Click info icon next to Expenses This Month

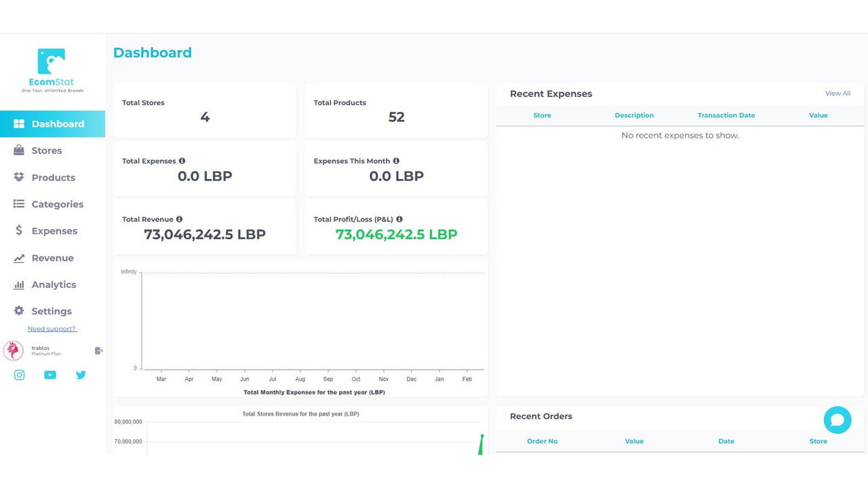pyautogui.click(x=396, y=161)
